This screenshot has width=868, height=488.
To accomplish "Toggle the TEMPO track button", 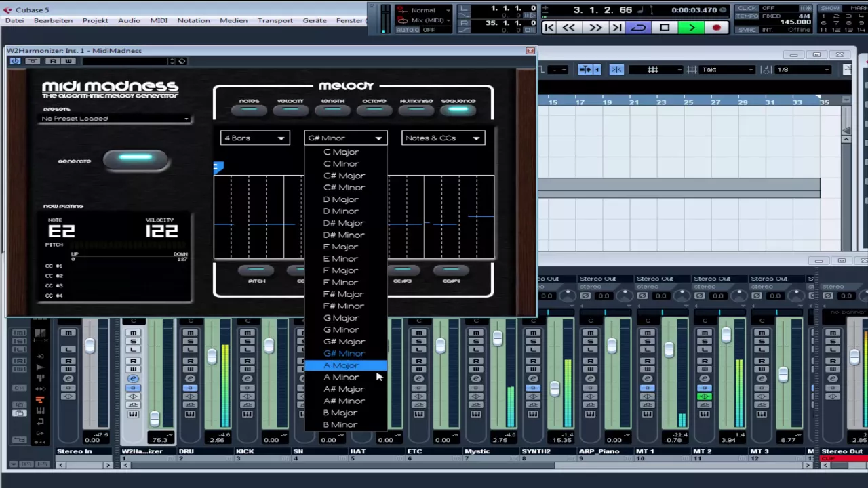I will [747, 16].
